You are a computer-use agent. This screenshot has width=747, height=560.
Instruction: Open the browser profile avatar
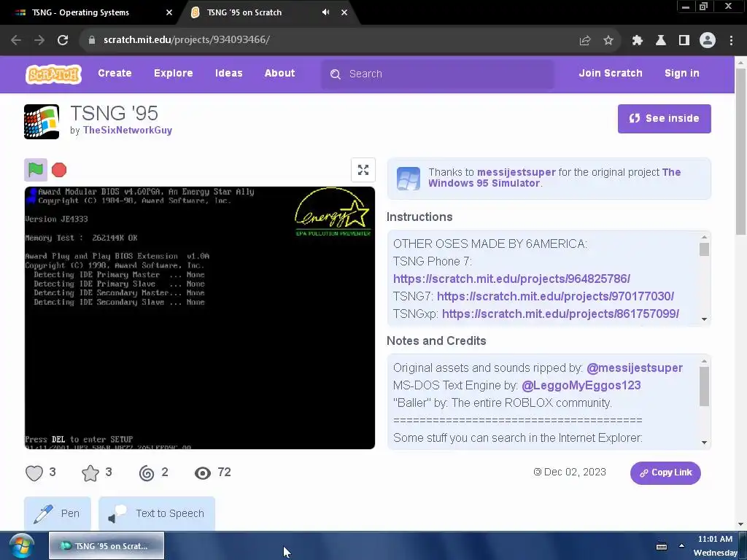point(708,41)
